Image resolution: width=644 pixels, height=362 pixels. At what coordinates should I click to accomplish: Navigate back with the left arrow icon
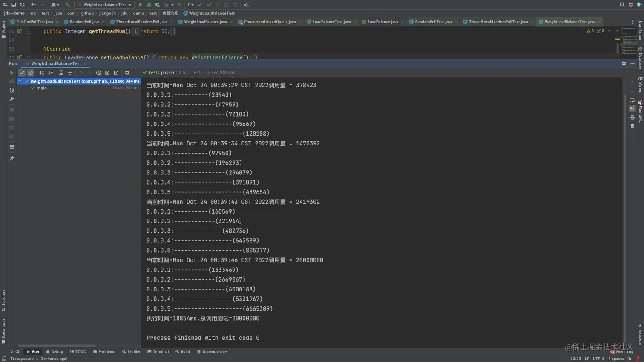33,5
